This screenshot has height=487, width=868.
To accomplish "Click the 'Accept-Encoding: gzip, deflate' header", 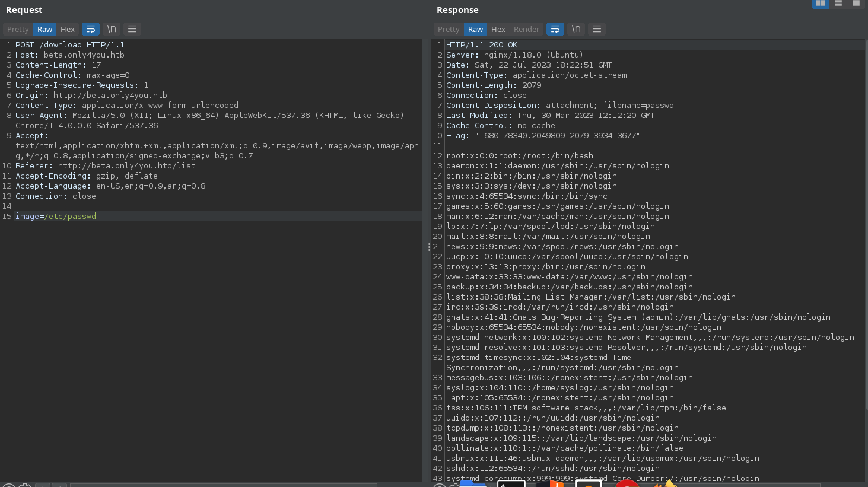I will (x=87, y=176).
